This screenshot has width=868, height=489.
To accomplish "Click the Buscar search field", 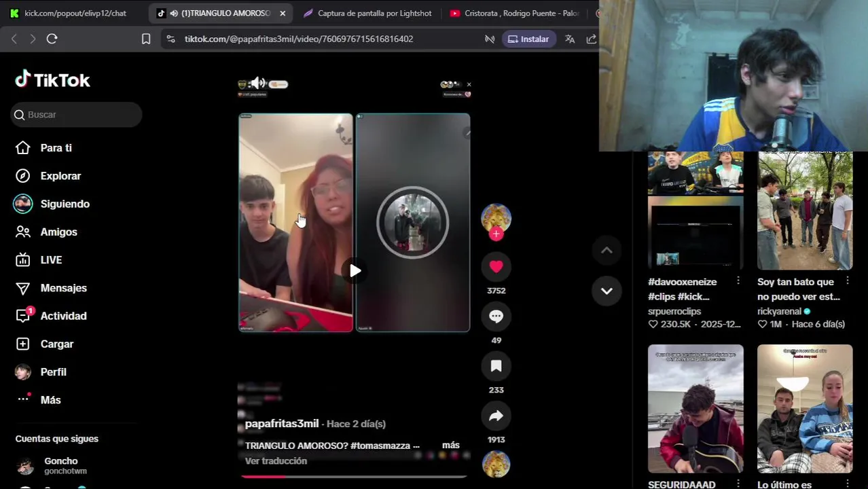I will pyautogui.click(x=76, y=115).
